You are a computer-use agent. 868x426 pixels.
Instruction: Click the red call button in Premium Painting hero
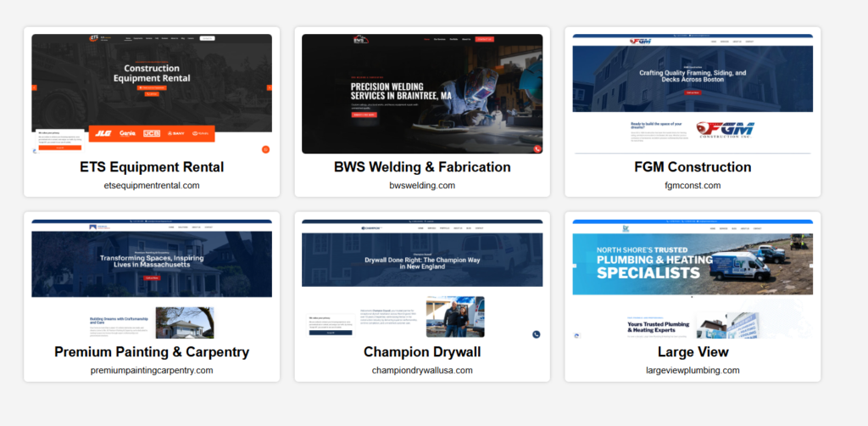pos(153,277)
